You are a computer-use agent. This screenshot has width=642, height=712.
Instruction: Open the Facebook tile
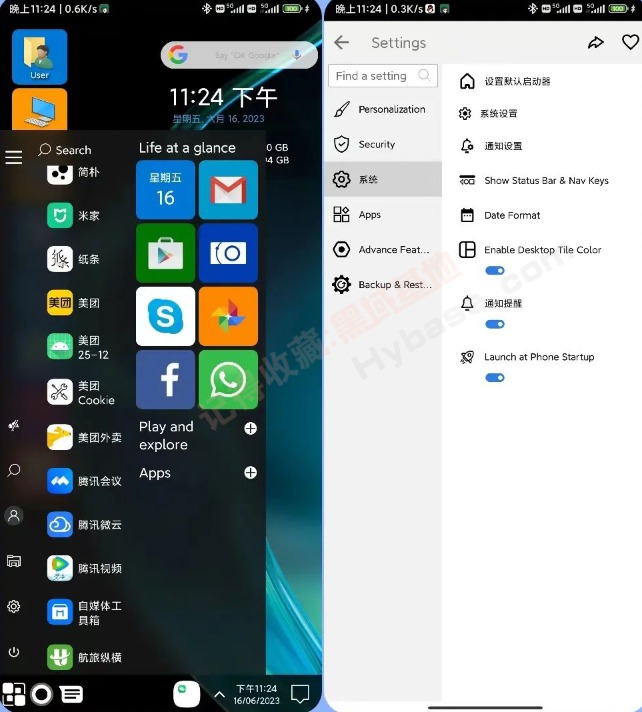(x=165, y=379)
